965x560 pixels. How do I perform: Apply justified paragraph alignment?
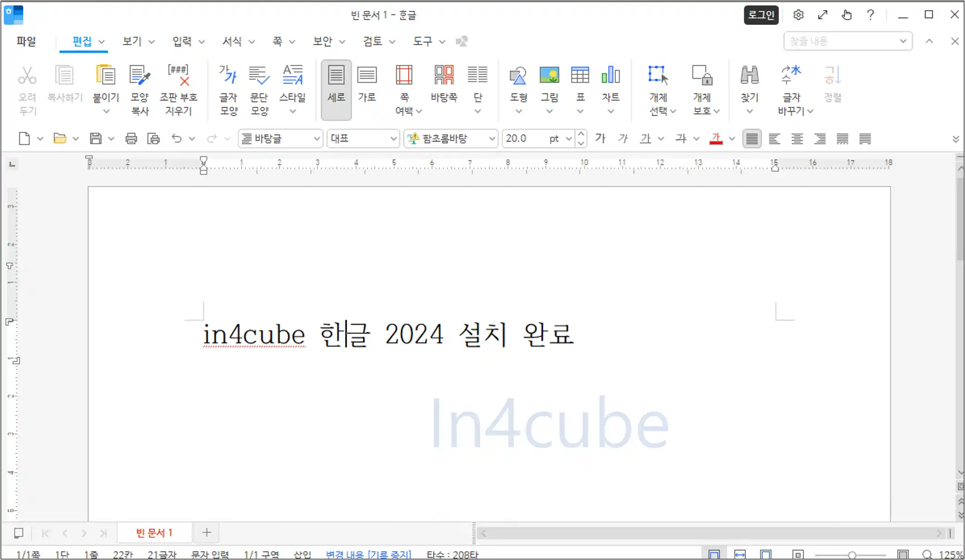pos(752,138)
